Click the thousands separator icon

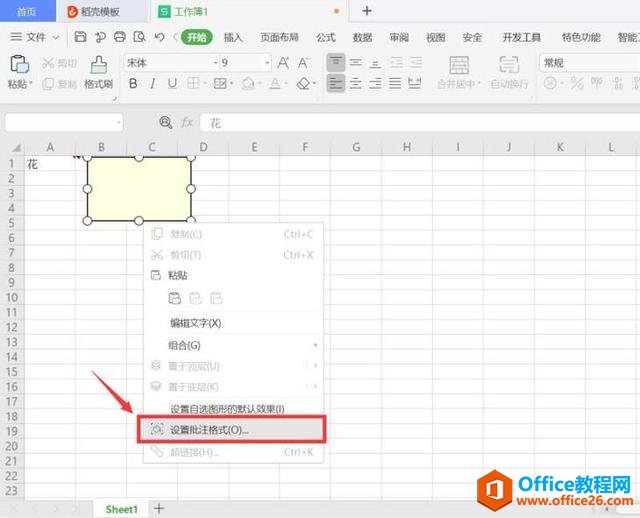[x=597, y=83]
